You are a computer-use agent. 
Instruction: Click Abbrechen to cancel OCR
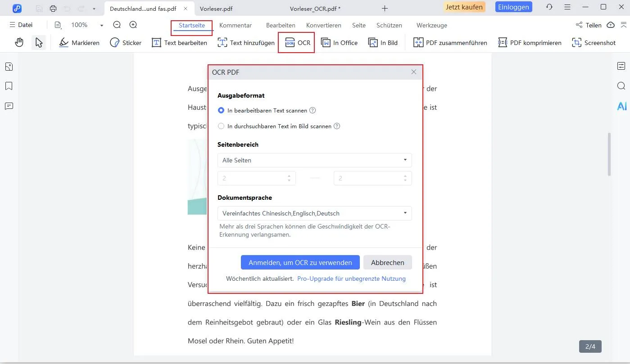[388, 263]
